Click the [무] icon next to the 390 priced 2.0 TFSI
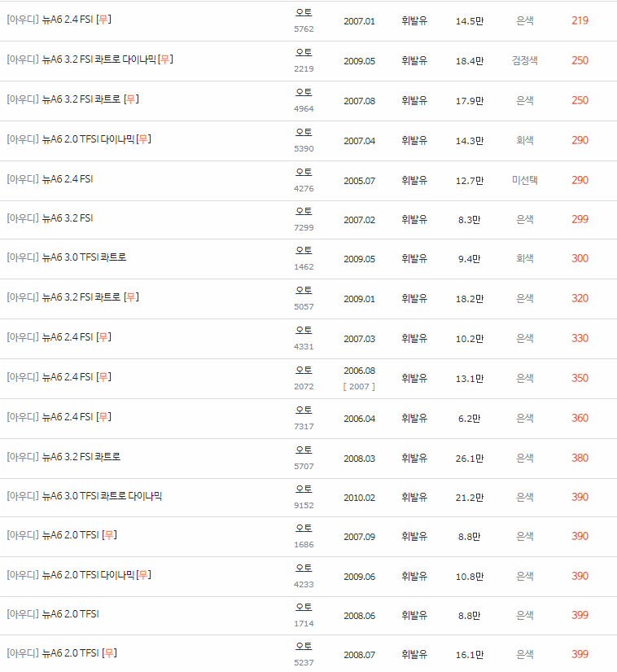The height and width of the screenshot is (672, 617). [109, 535]
